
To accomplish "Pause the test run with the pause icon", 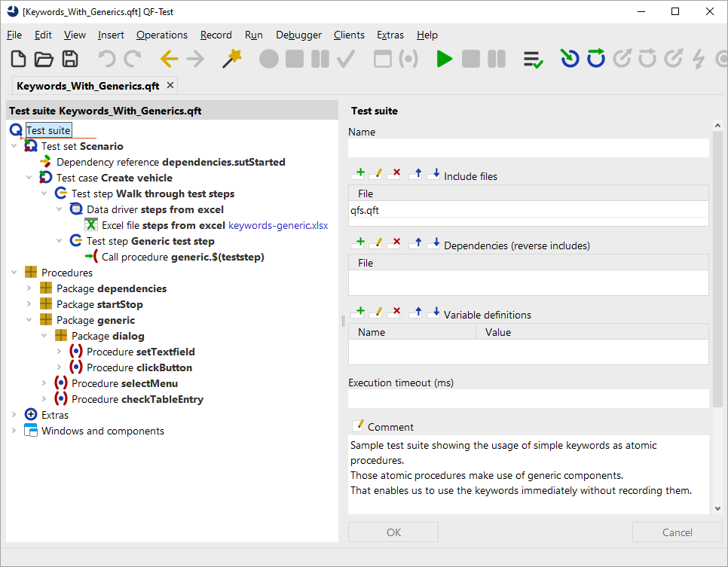I will [497, 59].
